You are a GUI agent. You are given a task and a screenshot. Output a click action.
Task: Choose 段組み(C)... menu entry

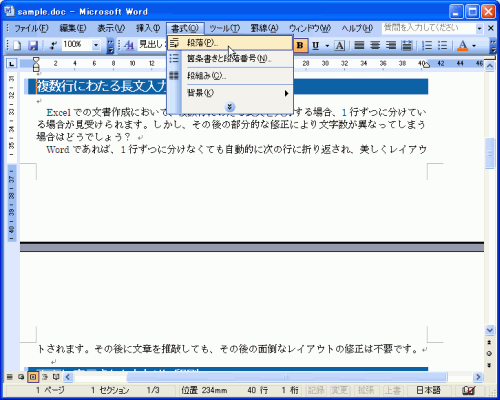[230, 76]
